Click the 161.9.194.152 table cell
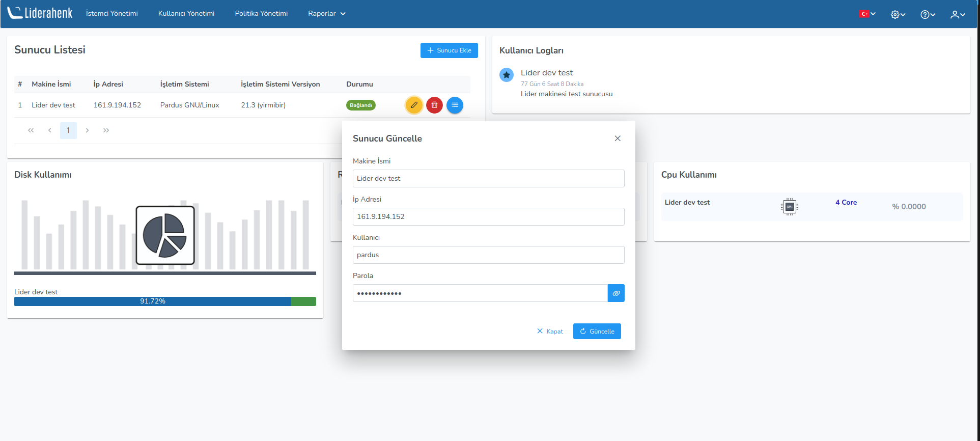The width and height of the screenshot is (980, 441). pos(117,105)
